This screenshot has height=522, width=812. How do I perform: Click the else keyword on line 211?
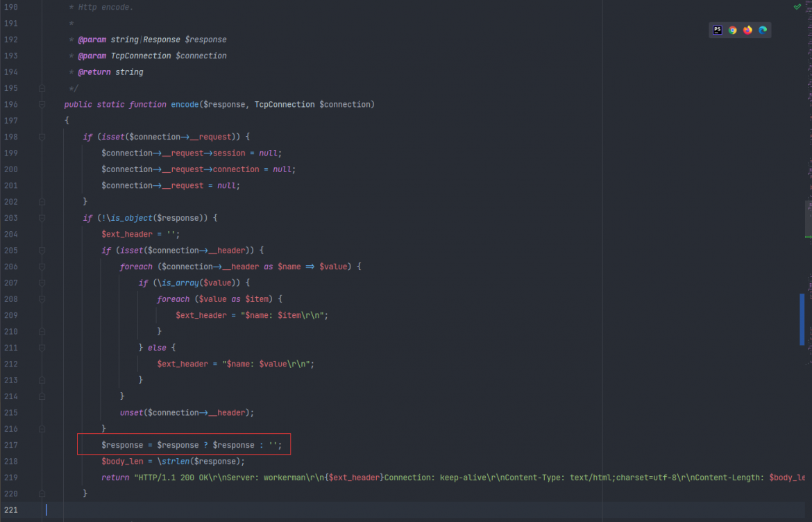(x=157, y=348)
